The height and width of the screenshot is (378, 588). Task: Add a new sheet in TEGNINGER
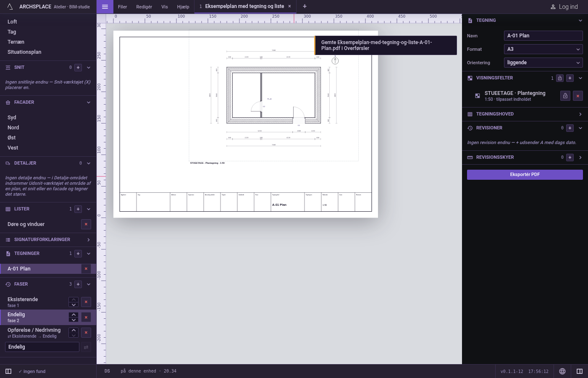78,254
